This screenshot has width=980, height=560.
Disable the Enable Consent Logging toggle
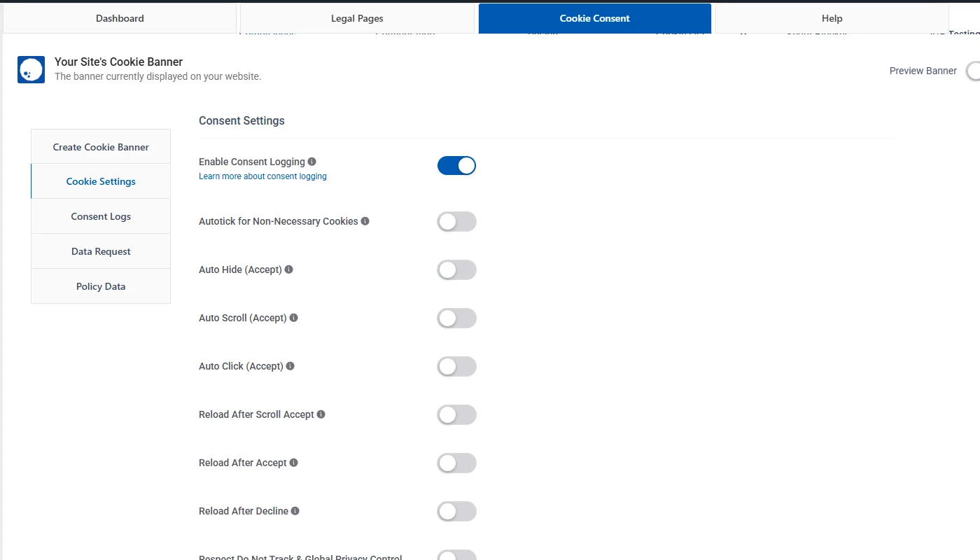[456, 165]
